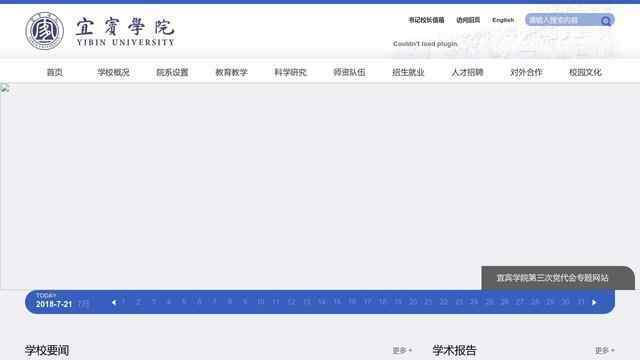Select day 31 in the calendar bar
Viewport: 640px width, 360px height.
[x=581, y=302]
